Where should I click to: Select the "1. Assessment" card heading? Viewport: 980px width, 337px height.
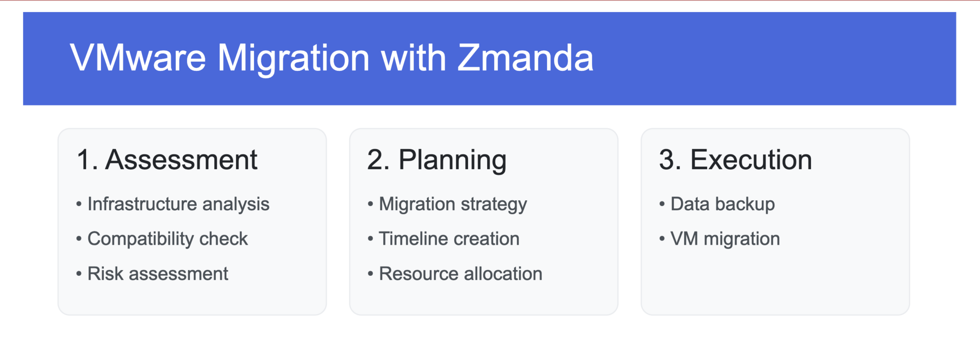click(167, 160)
